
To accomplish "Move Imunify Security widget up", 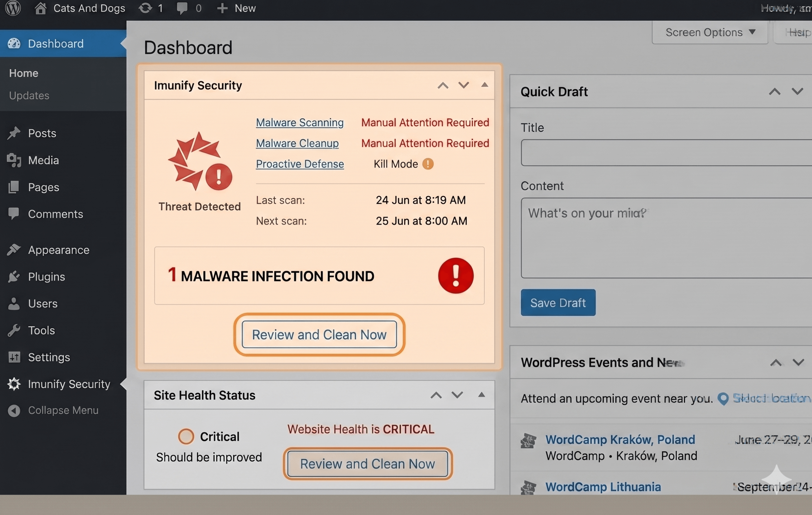I will click(443, 86).
